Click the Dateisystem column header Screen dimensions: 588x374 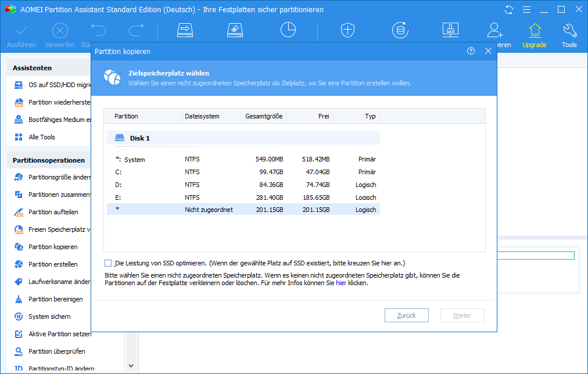coord(211,116)
